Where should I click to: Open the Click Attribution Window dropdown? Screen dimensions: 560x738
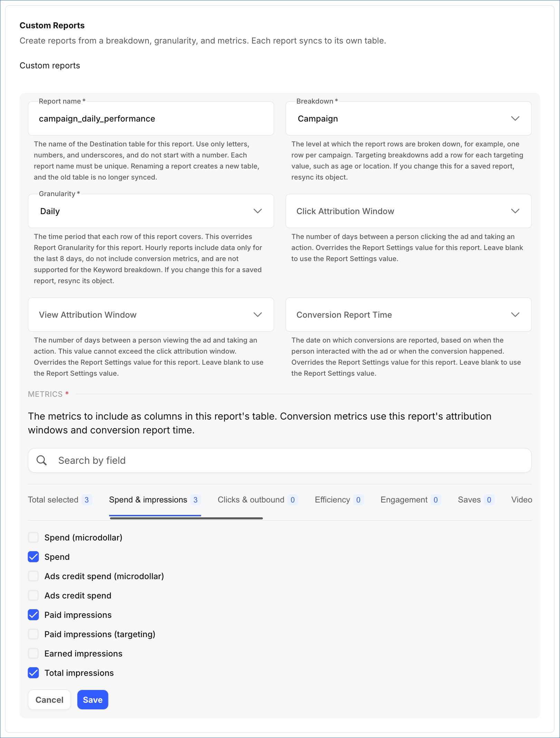(408, 211)
